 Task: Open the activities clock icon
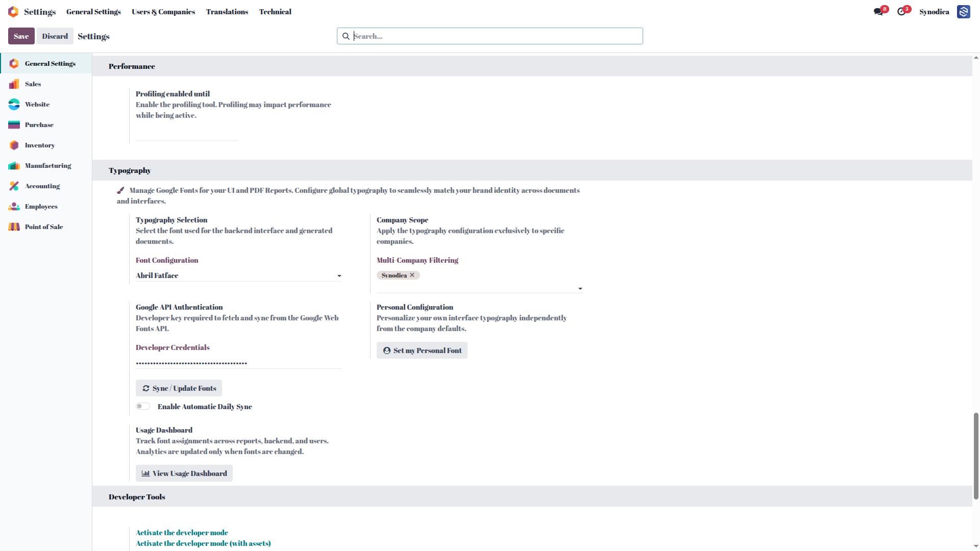[901, 12]
